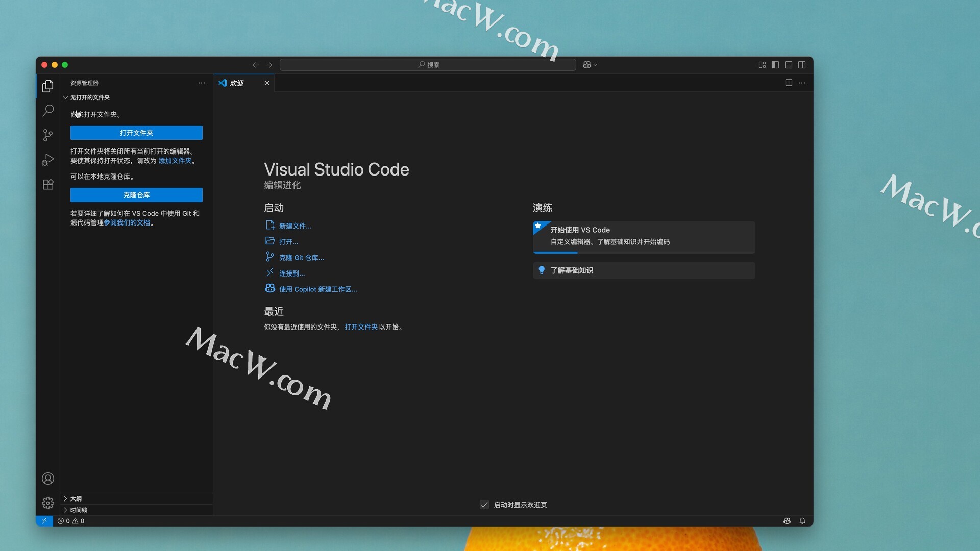Close the 欢迎 tab
The width and height of the screenshot is (980, 551).
pos(267,83)
